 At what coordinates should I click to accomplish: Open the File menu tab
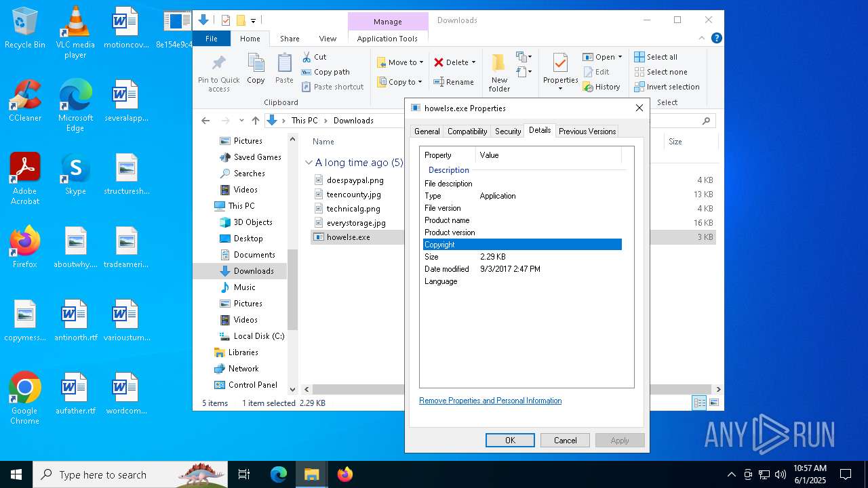coord(212,39)
